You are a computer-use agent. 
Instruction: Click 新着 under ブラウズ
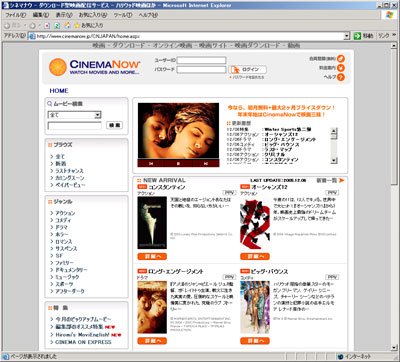point(61,164)
